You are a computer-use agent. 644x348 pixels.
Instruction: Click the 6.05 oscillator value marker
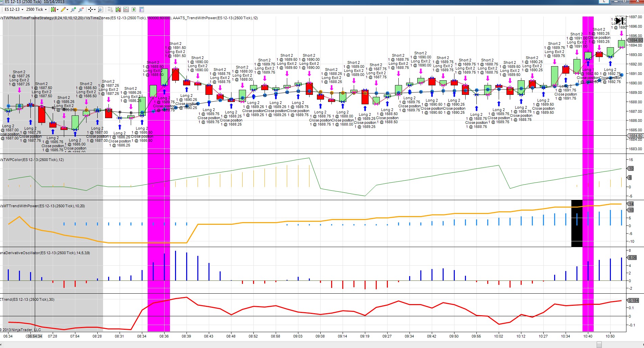(x=632, y=258)
